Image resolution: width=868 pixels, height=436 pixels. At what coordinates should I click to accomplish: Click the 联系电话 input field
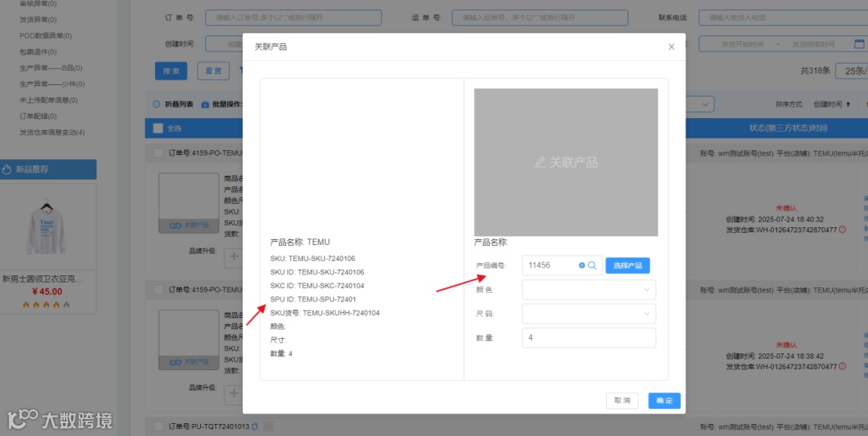coord(784,18)
